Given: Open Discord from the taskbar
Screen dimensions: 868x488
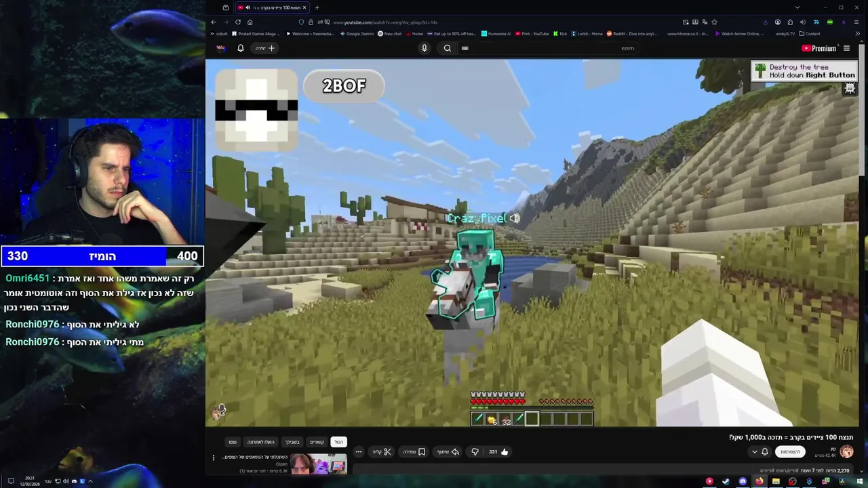Looking at the screenshot, I should pos(743,481).
